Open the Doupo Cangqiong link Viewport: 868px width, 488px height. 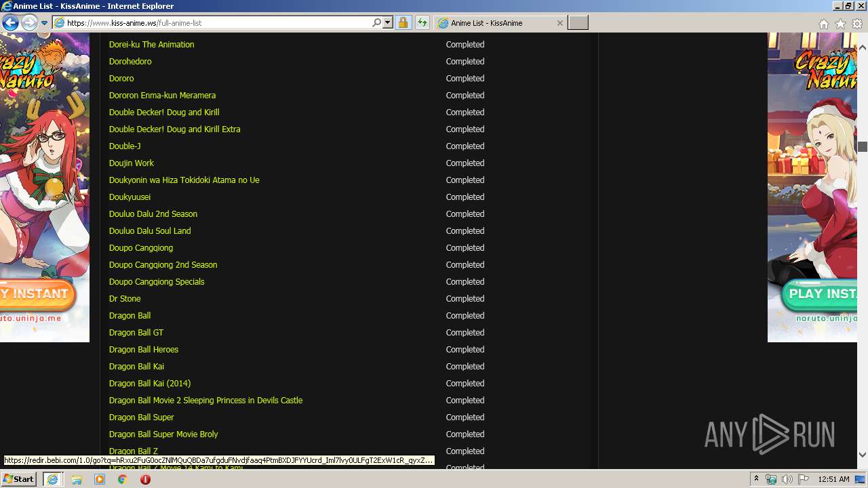141,248
